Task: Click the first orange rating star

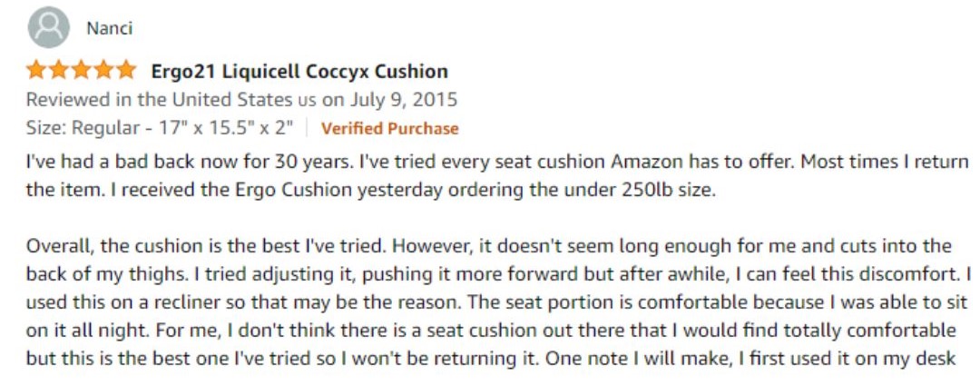Action: [x=36, y=69]
